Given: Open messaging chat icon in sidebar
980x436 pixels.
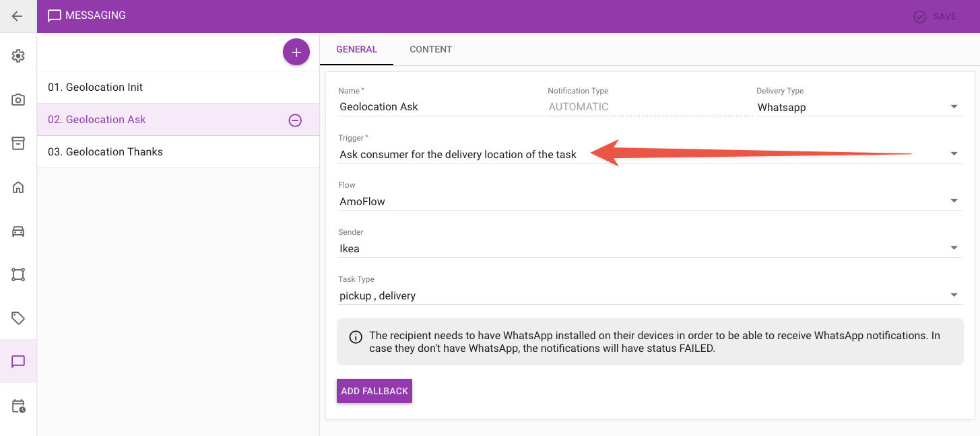Looking at the screenshot, I should pyautogui.click(x=18, y=361).
